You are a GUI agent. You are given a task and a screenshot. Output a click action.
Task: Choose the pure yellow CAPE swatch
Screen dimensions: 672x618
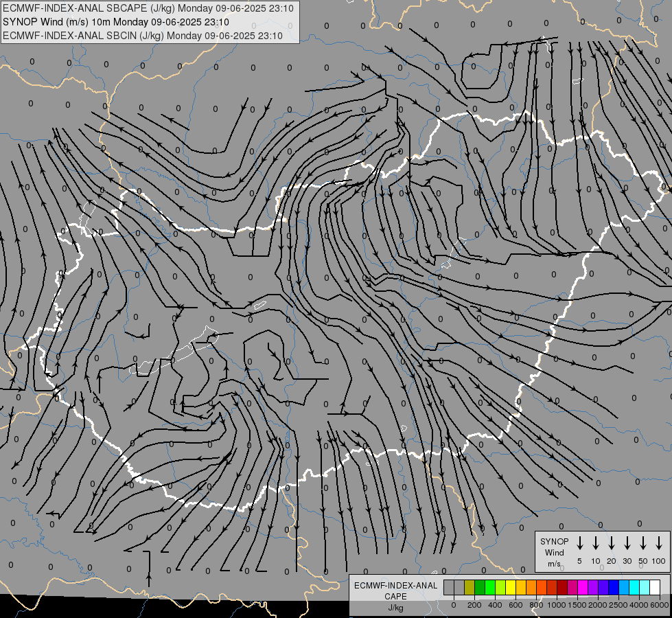point(511,588)
